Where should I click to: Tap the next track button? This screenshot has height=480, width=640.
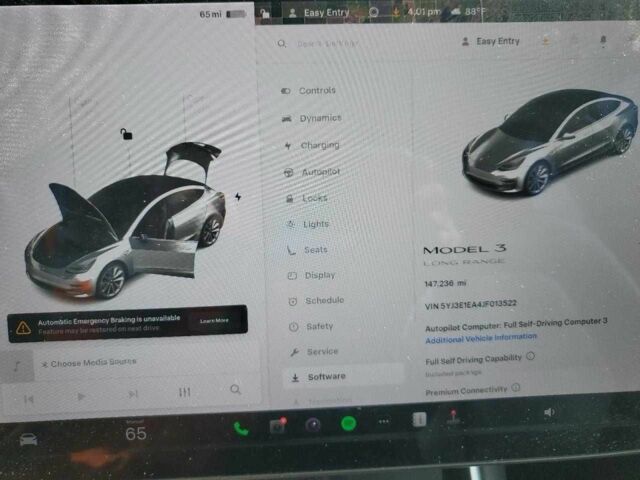tap(133, 394)
